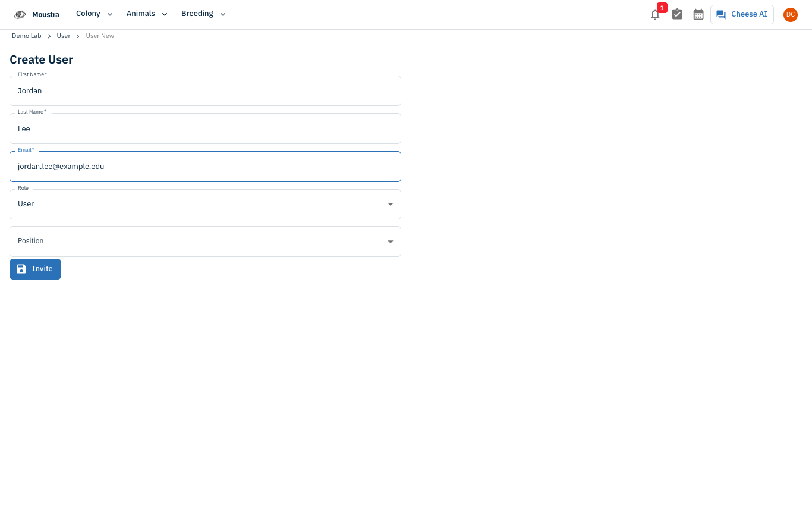This screenshot has width=812, height=508.
Task: Open the Breeding menu
Action: [203, 14]
